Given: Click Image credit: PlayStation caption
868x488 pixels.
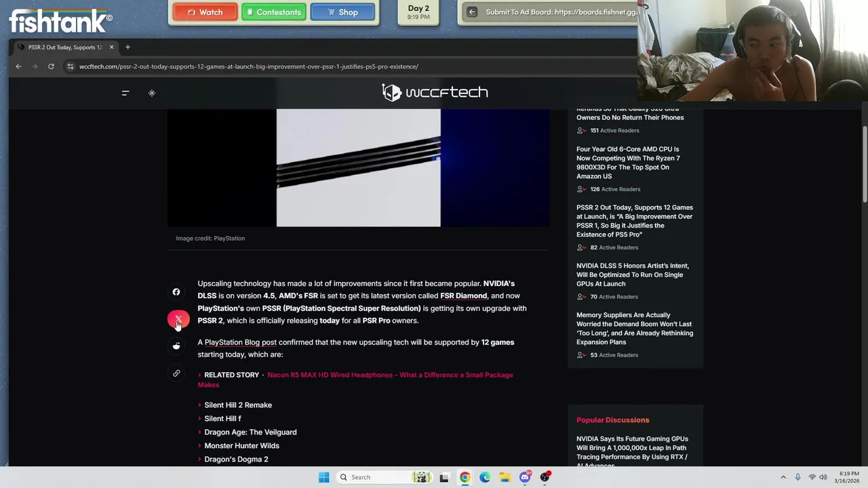Looking at the screenshot, I should (210, 239).
